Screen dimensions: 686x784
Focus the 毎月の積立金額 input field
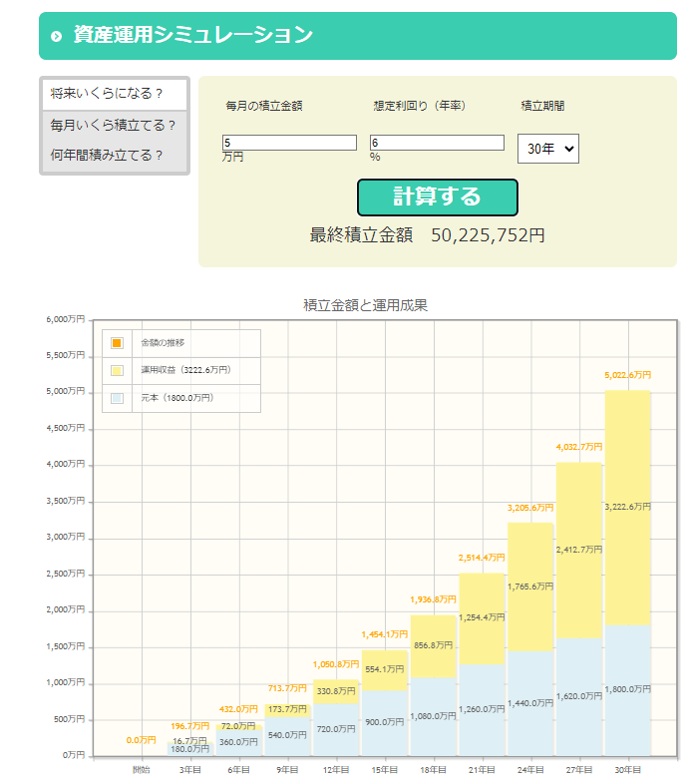tap(289, 143)
